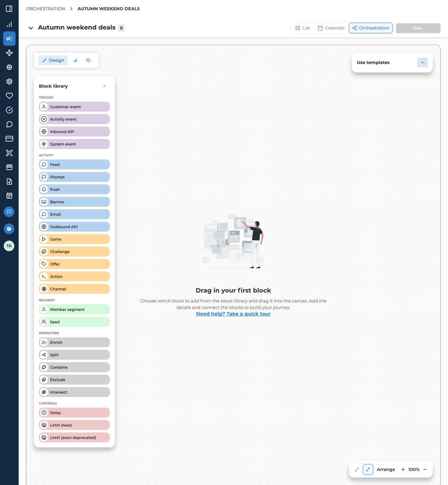
Task: Select the Email activity block
Action: tap(74, 214)
